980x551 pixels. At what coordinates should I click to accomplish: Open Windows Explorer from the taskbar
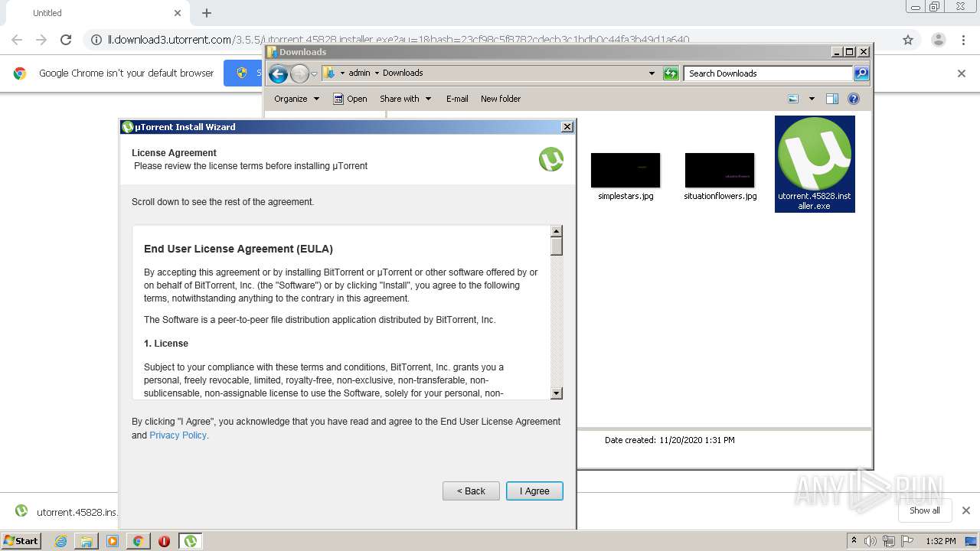87,541
